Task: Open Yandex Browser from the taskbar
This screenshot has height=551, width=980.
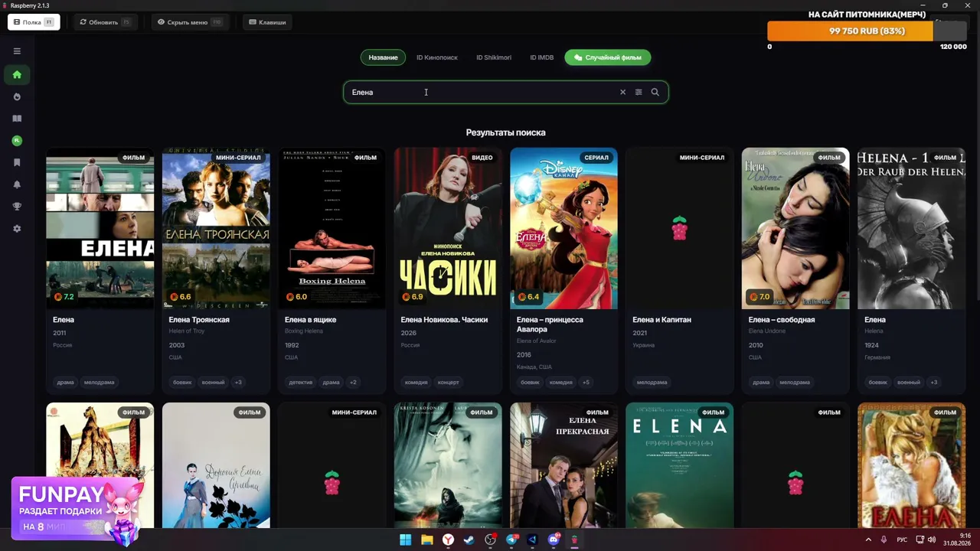Action: [448, 540]
